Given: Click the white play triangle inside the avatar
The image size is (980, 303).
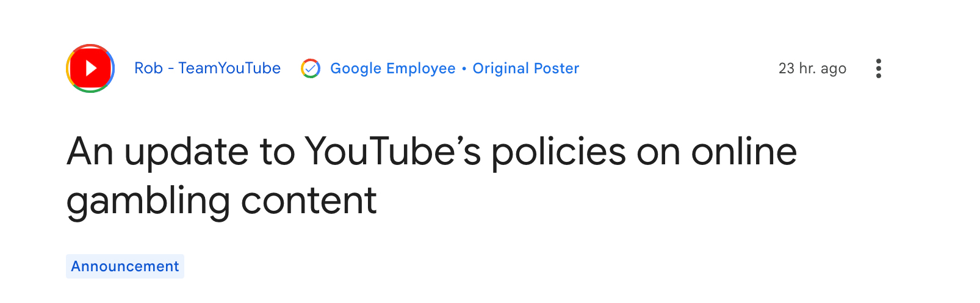Looking at the screenshot, I should point(91,68).
